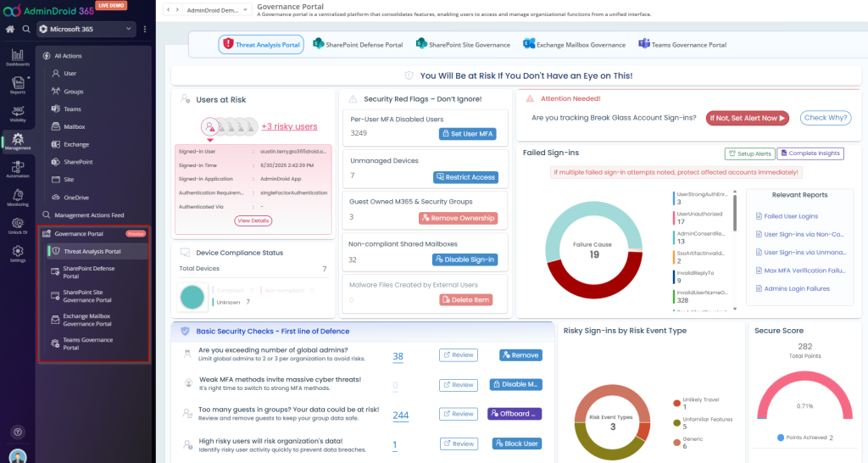The width and height of the screenshot is (868, 463).
Task: Open the Automation sidebar icon
Action: (x=18, y=170)
